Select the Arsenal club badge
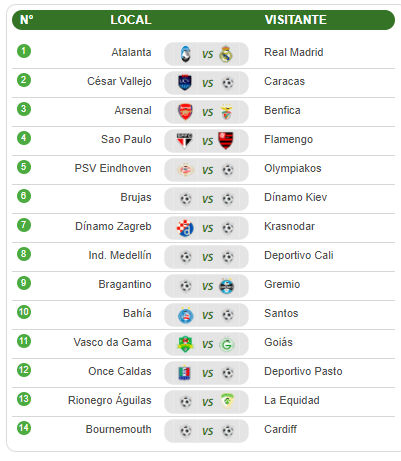Viewport: 401px width, 461px height. (x=185, y=112)
